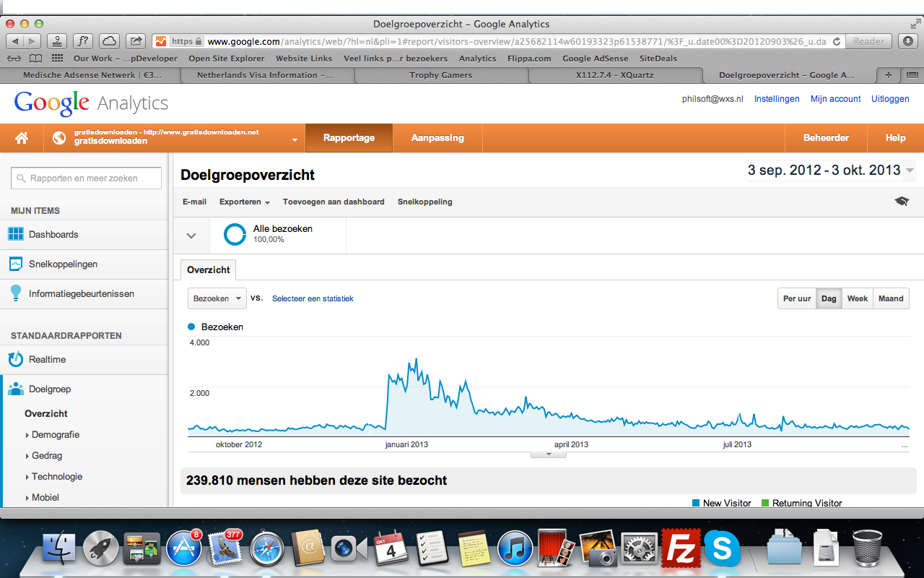Click Uitloggen link
Image resolution: width=924 pixels, height=578 pixels.
[890, 99]
